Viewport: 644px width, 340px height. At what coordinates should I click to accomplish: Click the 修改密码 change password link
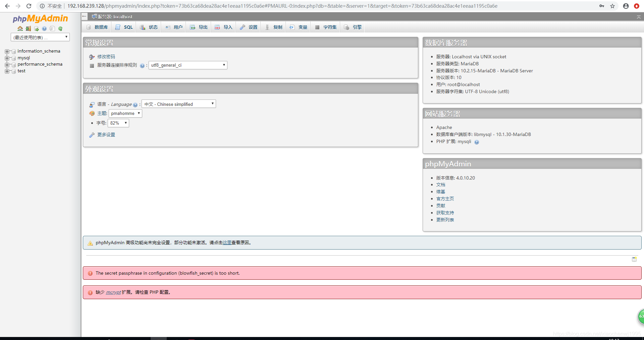pos(106,57)
